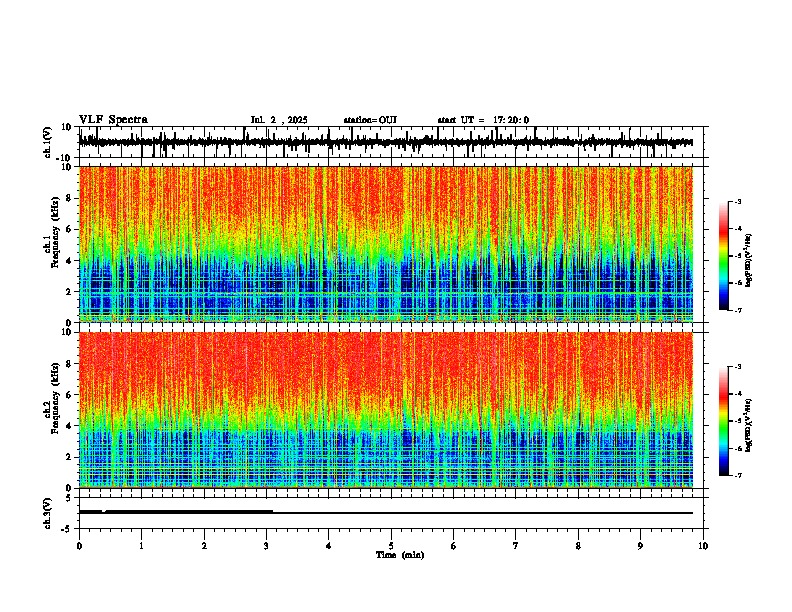Click the "-3" label on ch.2 colorbar
This screenshot has height=612, width=792.
738,367
